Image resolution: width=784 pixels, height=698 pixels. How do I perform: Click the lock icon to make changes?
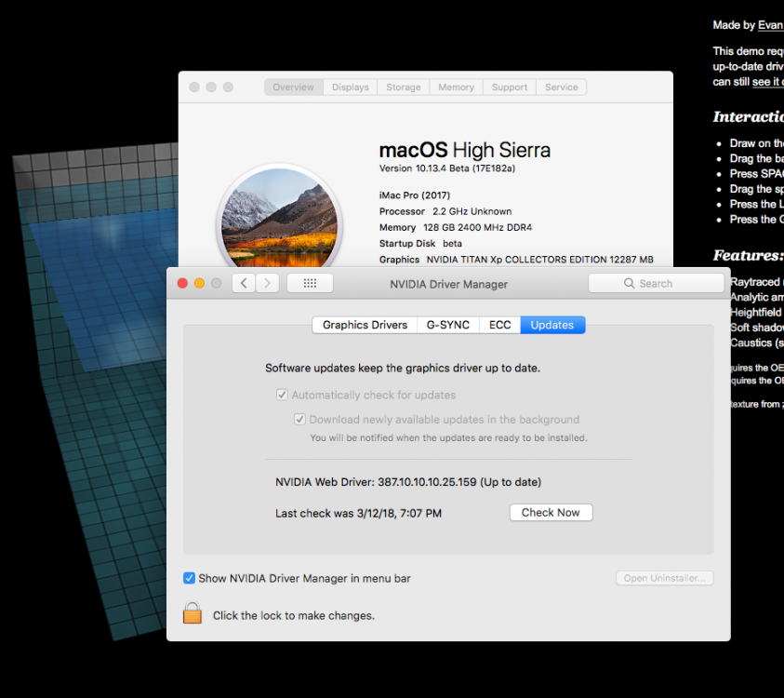192,613
